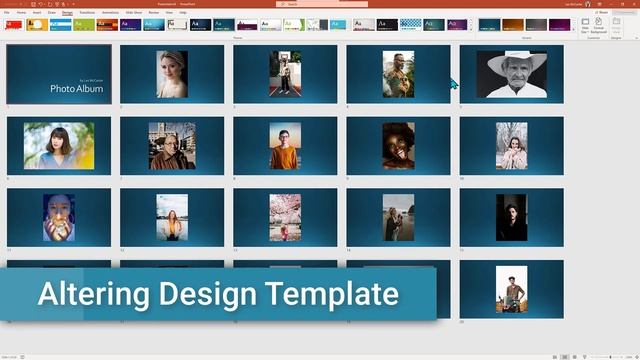Viewport: 640px width, 360px height.
Task: Select slide of blonde woman portrait
Action: coord(172,74)
